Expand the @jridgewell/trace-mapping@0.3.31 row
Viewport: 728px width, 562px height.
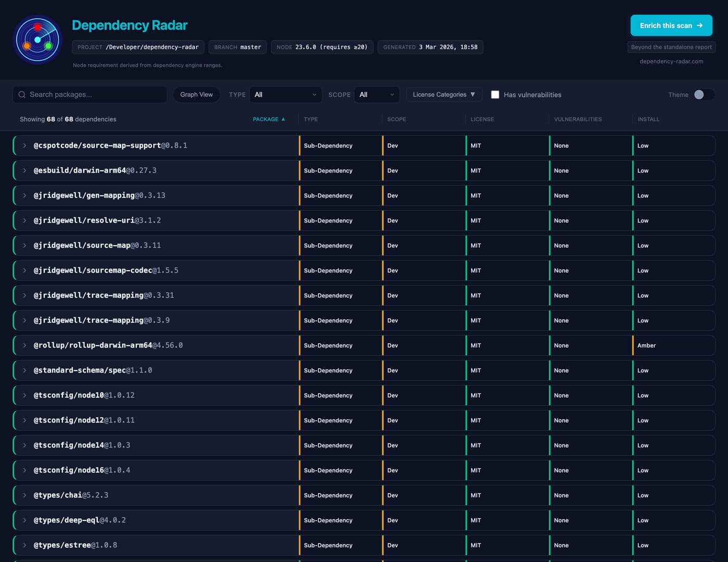(24, 295)
